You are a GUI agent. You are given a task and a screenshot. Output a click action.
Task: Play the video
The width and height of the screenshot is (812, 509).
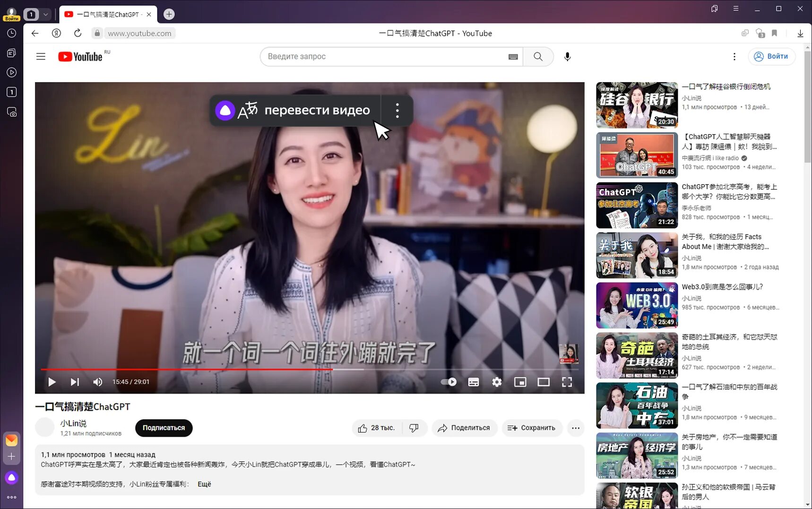tap(52, 382)
